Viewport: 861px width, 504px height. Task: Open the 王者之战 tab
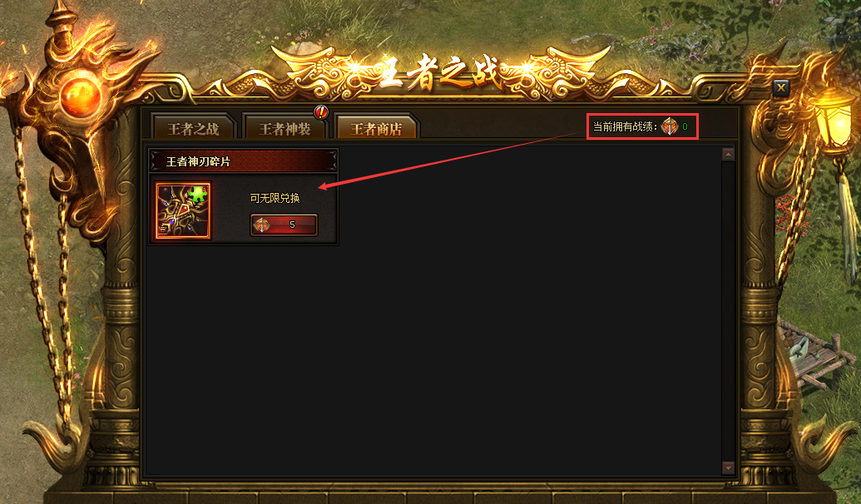coord(193,128)
